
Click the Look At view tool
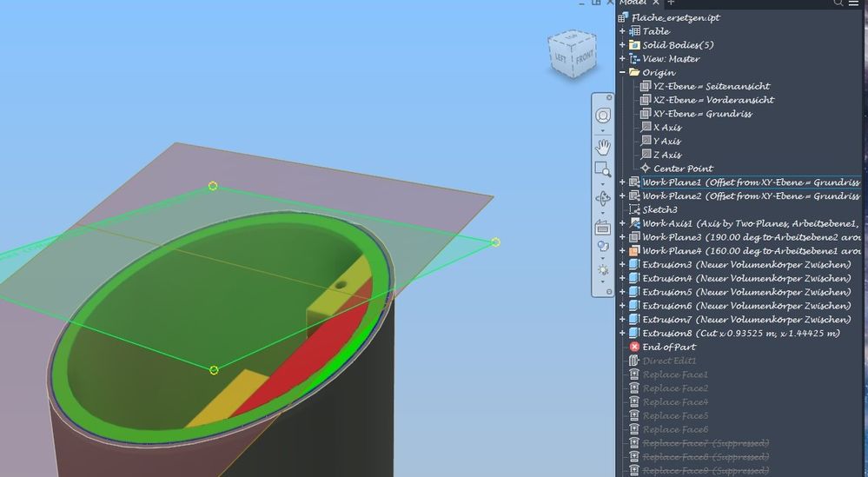tap(603, 228)
